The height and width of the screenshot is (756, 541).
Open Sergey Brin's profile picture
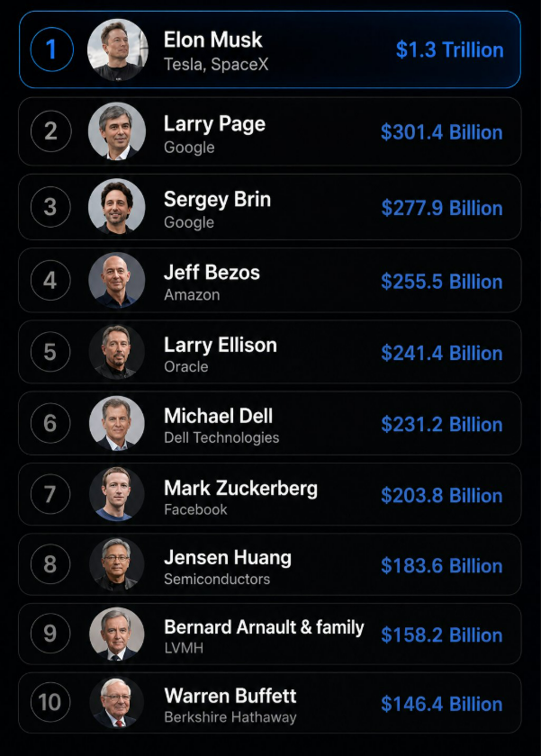coord(117,207)
